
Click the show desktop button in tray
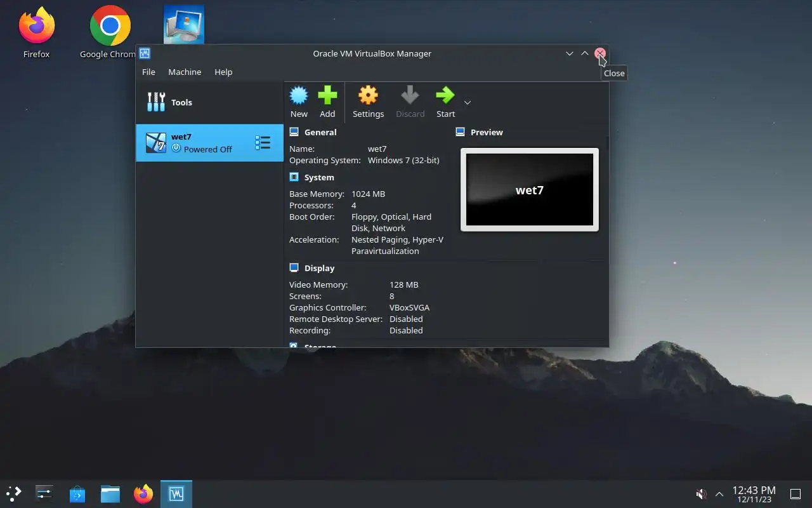point(795,494)
